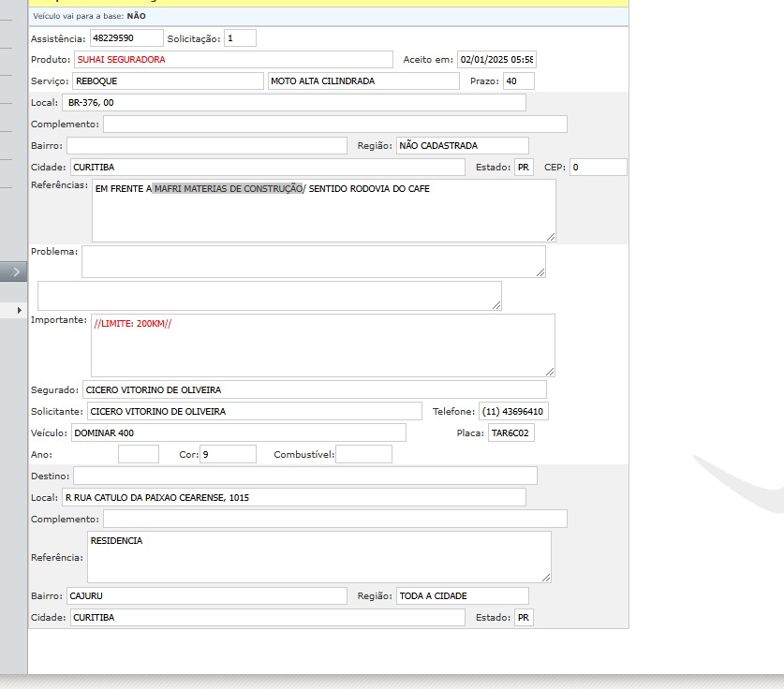Click the Problema textarea resize handle
Screen dimensions: 784x689
pos(540,272)
